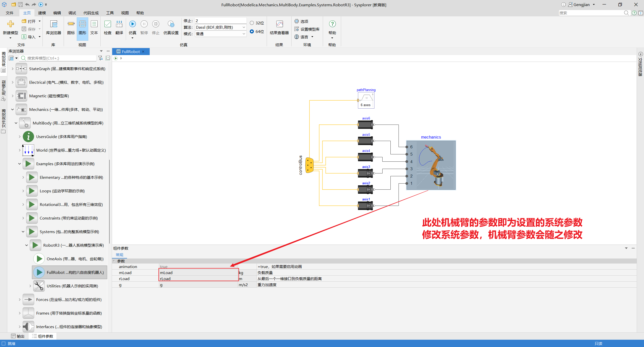Viewport: 644px width, 347px height.
Task: Click the 停止 stop time field
Action: pos(221,21)
